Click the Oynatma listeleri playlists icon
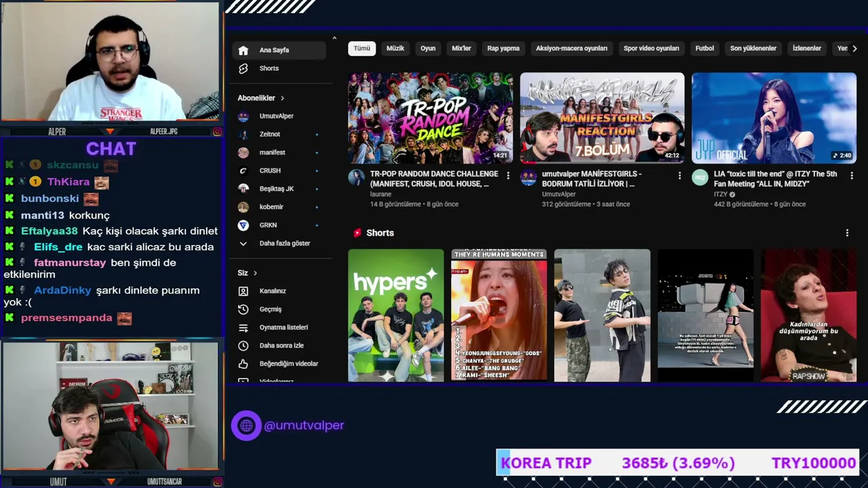The image size is (868, 488). [x=243, y=327]
